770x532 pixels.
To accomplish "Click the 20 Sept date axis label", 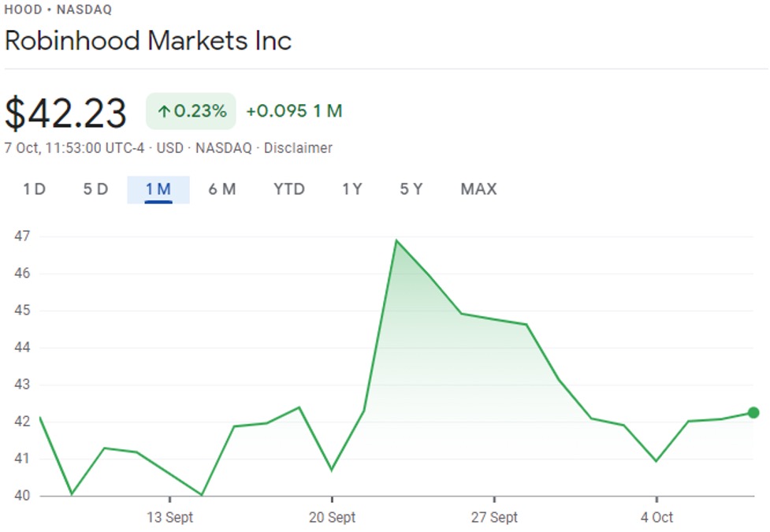I will click(x=332, y=518).
